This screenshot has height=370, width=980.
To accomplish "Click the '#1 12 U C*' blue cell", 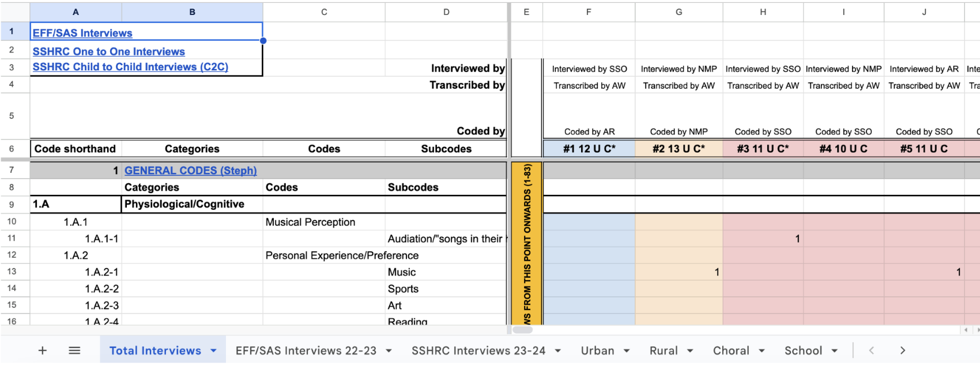I will tap(589, 149).
